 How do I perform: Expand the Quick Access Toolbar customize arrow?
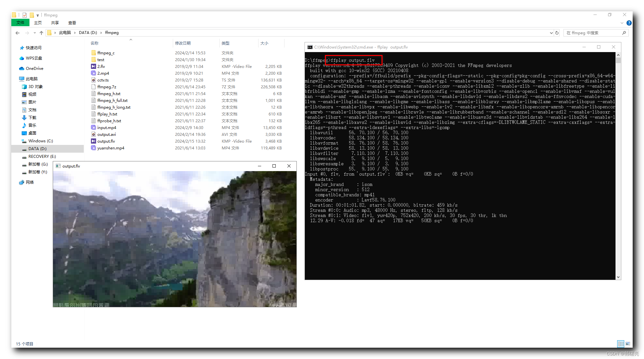point(38,15)
